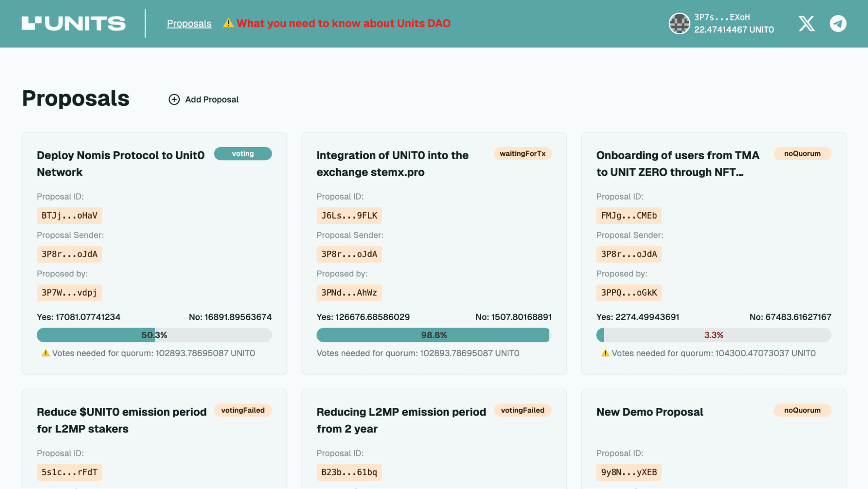Viewport: 868px width, 489px height.
Task: Click the 'waitingForTx' status badge
Action: 522,154
